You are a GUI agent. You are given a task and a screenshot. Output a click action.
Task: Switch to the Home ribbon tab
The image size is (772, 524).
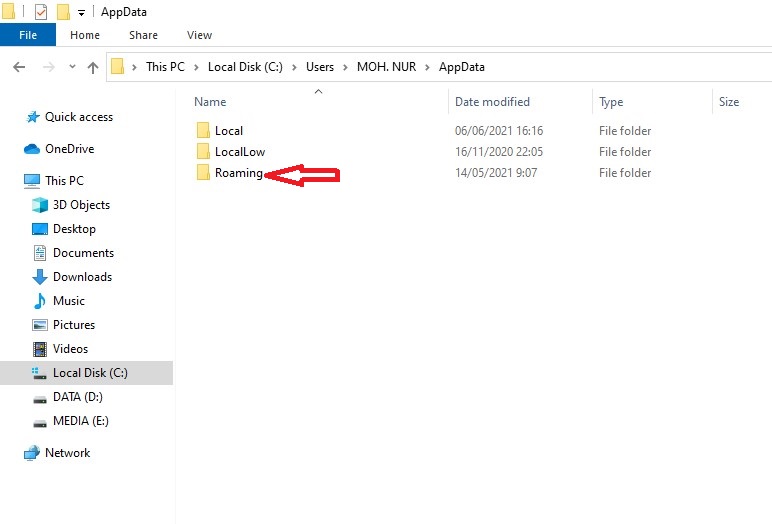[85, 35]
